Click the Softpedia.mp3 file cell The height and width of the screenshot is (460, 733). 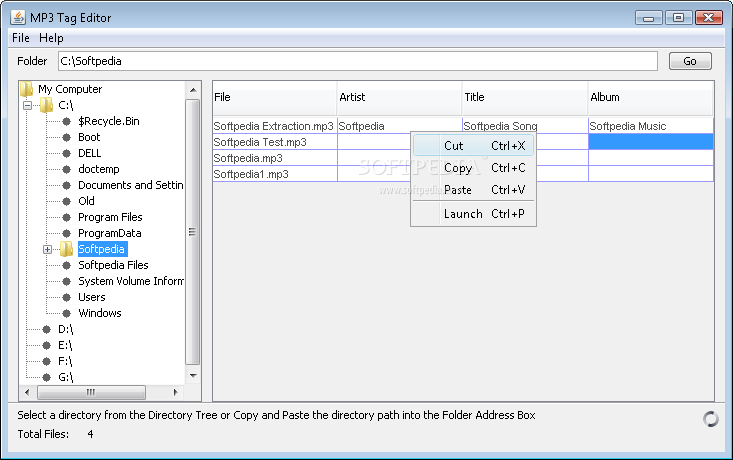(275, 158)
